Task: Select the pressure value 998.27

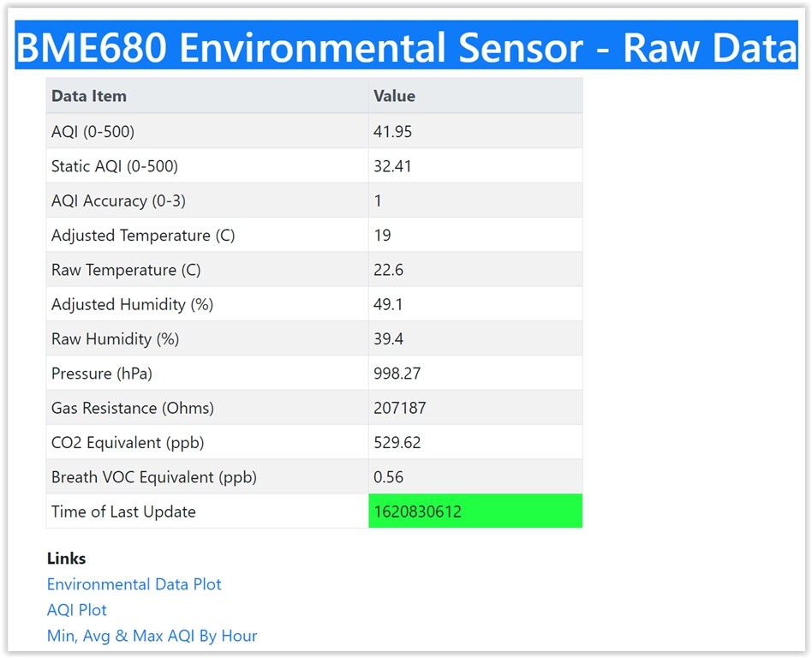Action: [x=397, y=374]
